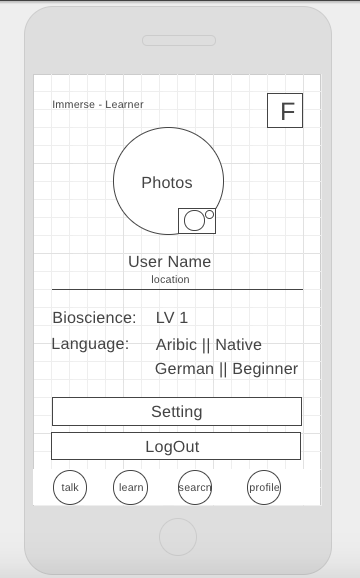The height and width of the screenshot is (578, 360).
Task: Click the Bioscience: label
Action: (x=94, y=318)
